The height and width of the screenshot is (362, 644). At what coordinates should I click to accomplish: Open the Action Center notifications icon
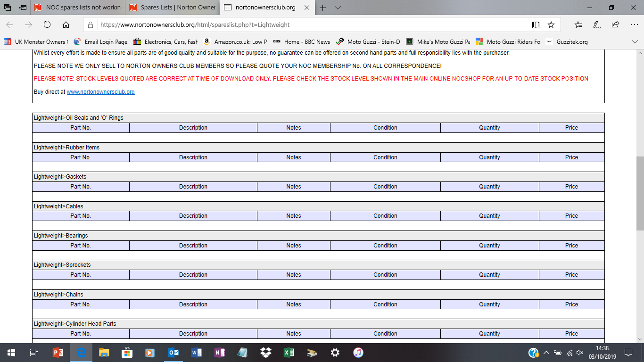point(628,353)
